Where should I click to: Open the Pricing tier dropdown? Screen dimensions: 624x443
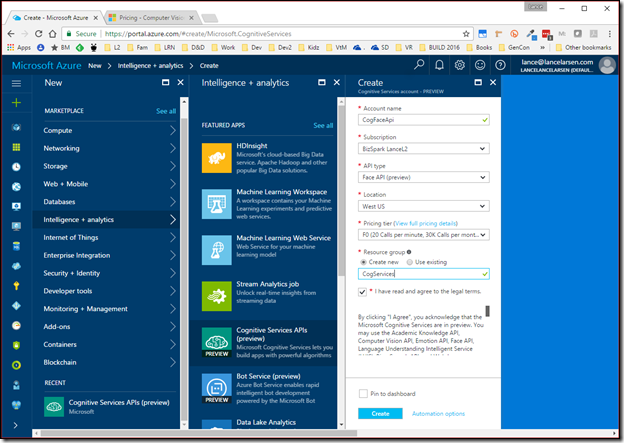[x=423, y=235]
